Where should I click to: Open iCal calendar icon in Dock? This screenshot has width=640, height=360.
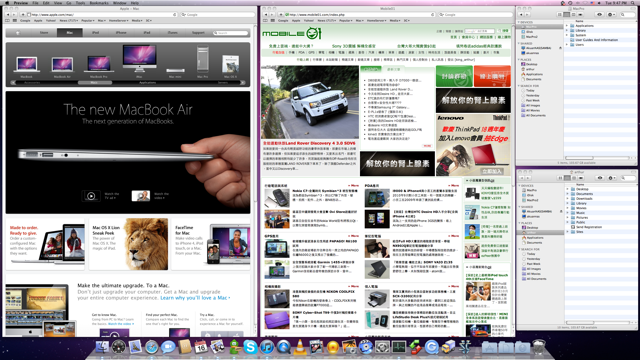coord(201,347)
